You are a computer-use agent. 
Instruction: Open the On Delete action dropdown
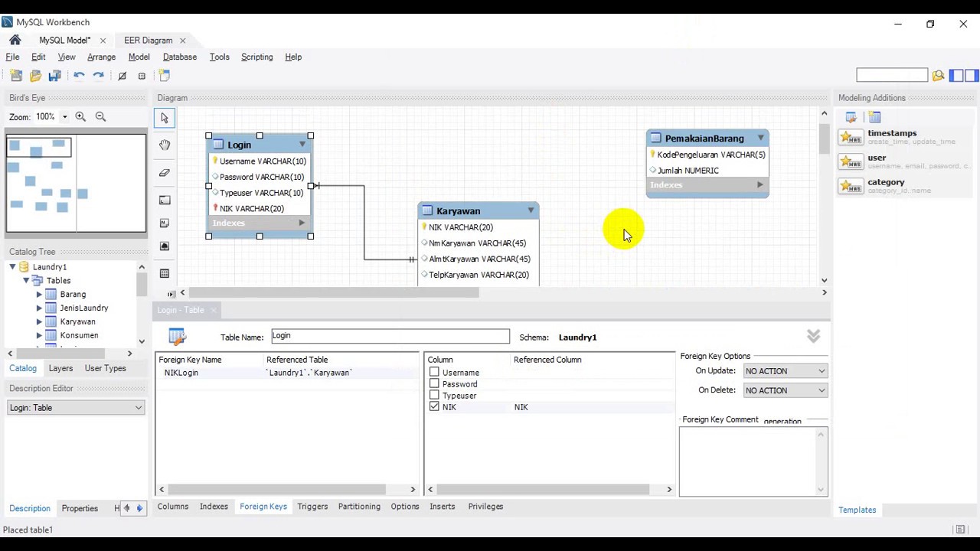point(785,390)
